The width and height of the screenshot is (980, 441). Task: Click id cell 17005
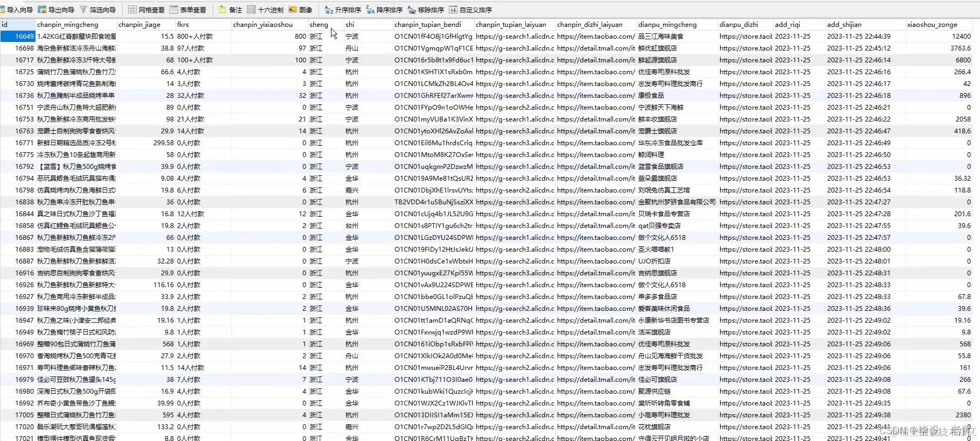[x=18, y=415]
